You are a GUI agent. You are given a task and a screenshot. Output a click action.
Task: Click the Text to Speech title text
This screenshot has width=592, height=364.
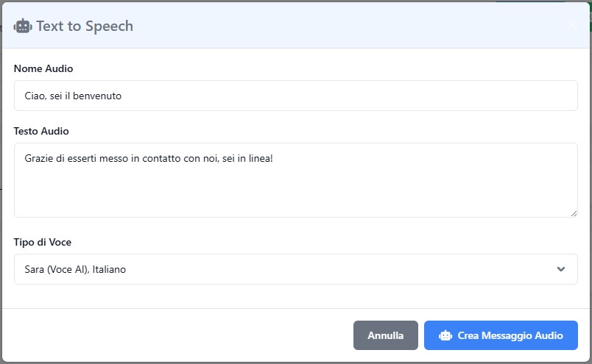coord(85,26)
